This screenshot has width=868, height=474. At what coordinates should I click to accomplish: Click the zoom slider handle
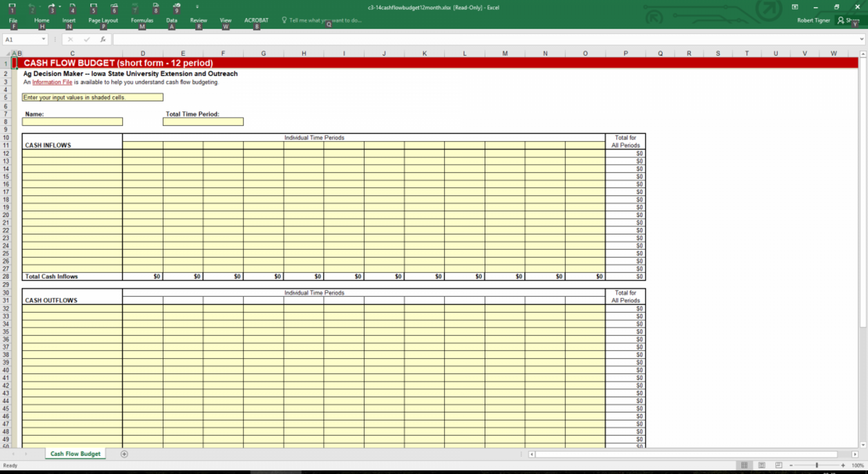click(817, 465)
